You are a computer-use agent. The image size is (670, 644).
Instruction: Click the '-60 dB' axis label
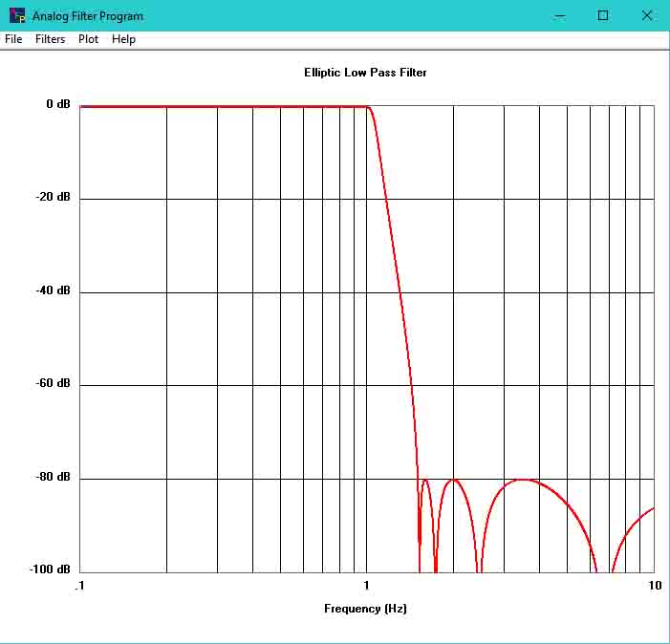(x=53, y=383)
